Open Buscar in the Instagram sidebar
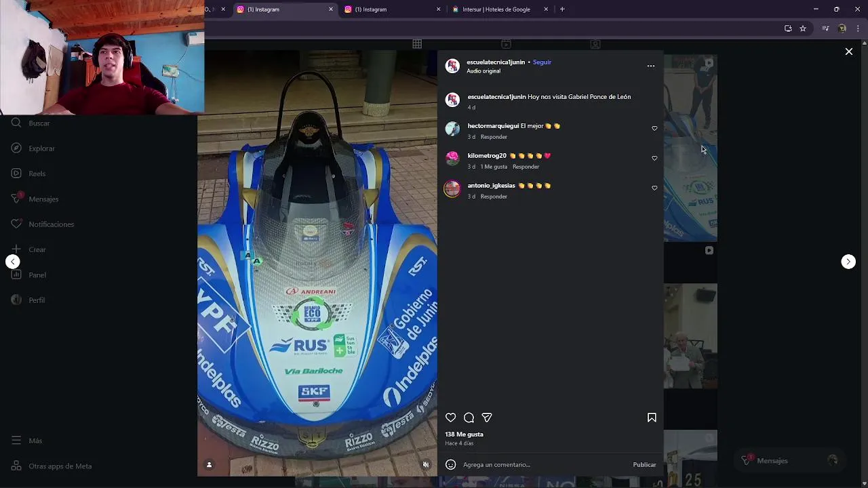 point(31,123)
